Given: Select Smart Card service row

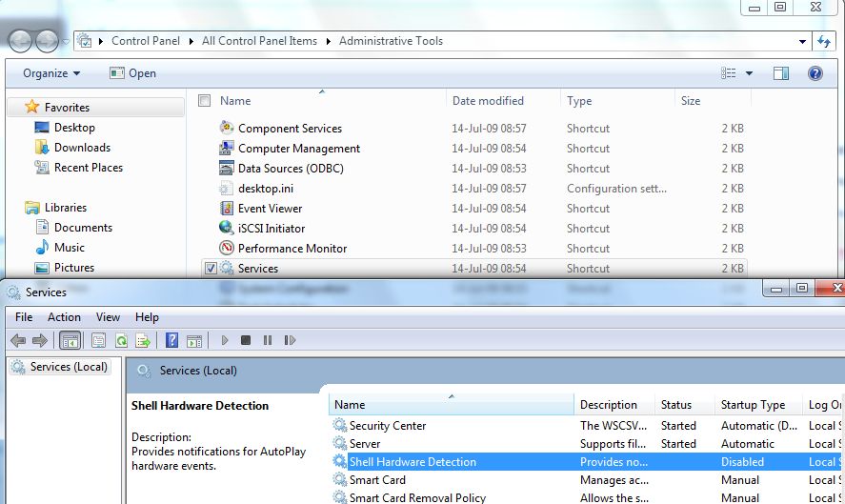Looking at the screenshot, I should (586, 480).
